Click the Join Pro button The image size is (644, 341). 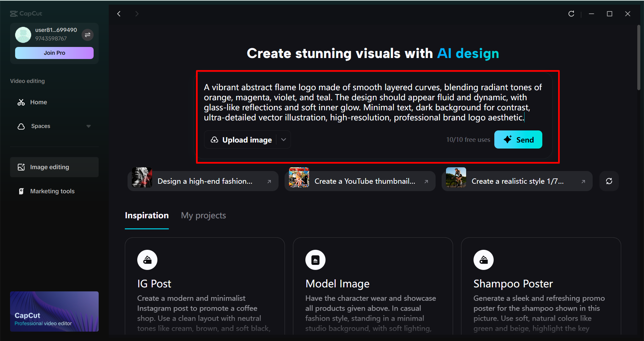(54, 53)
